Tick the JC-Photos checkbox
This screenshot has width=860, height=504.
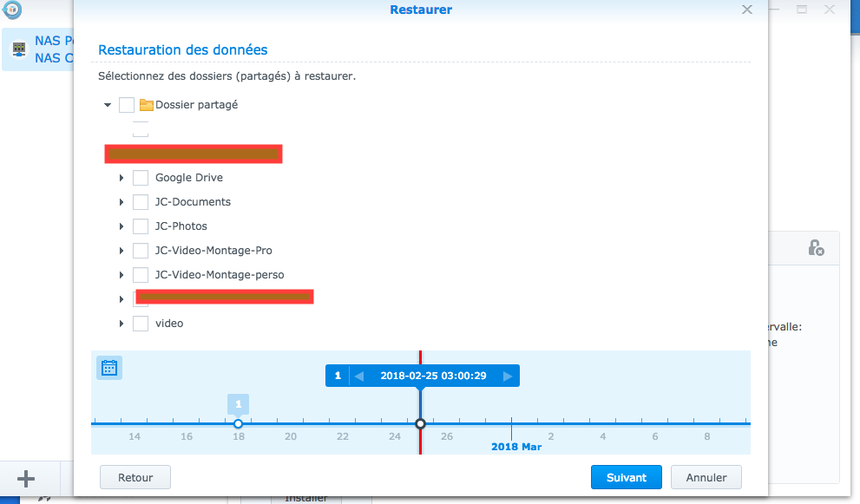(x=141, y=226)
